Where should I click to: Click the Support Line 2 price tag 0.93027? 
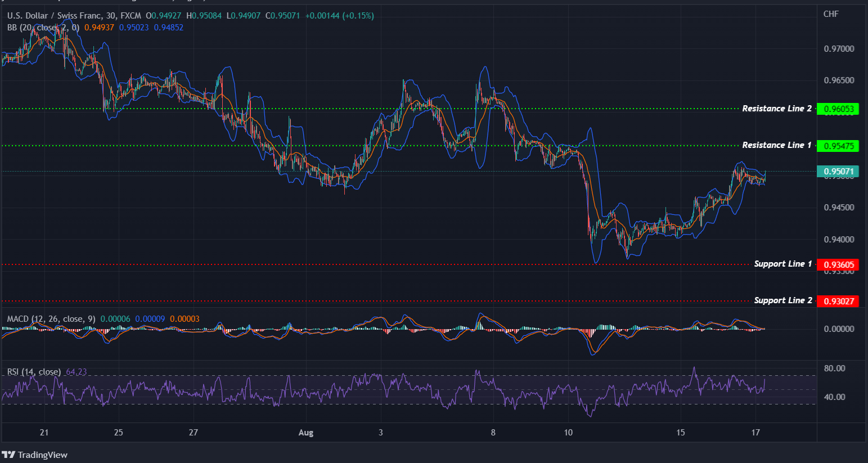click(838, 300)
